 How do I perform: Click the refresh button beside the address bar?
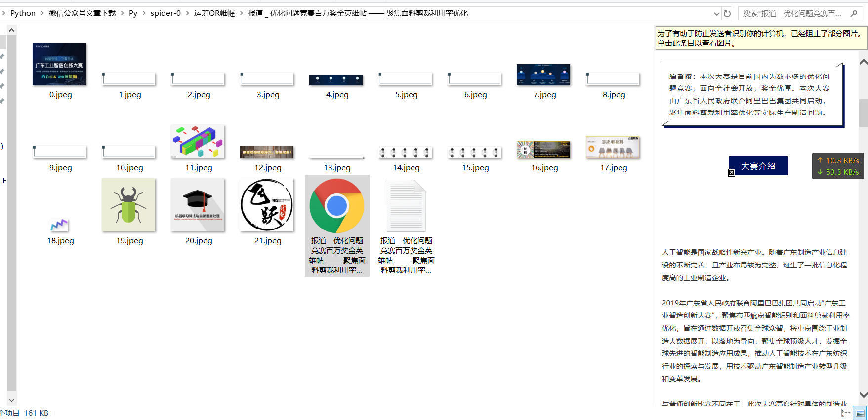pyautogui.click(x=727, y=13)
